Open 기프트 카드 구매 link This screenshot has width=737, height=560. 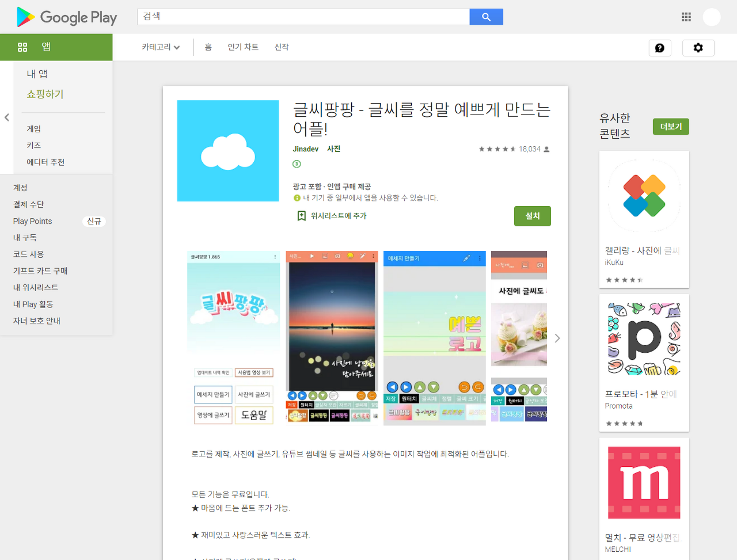[x=40, y=271]
